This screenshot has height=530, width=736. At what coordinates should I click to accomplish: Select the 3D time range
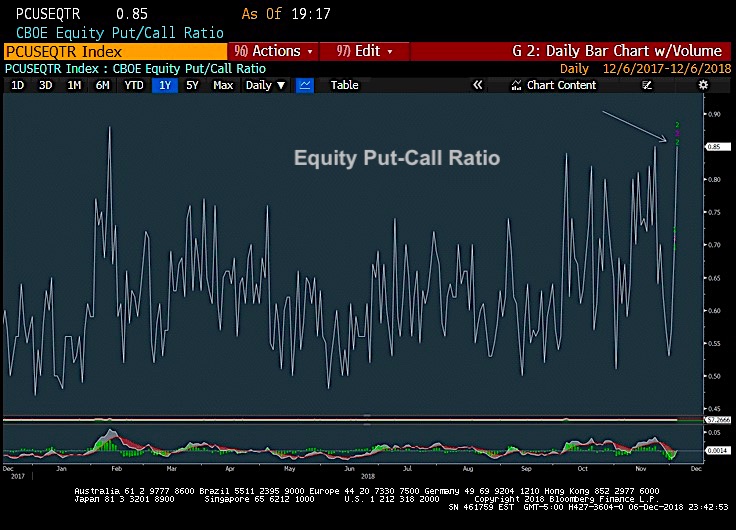click(46, 85)
